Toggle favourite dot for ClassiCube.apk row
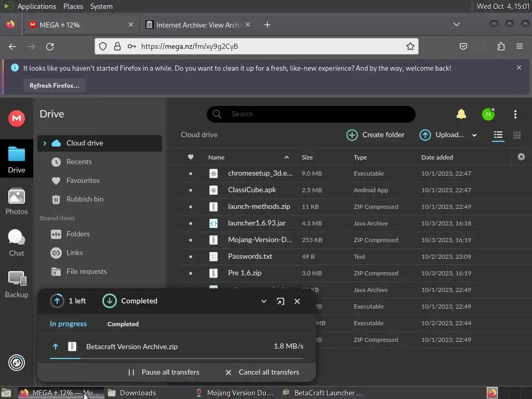The height and width of the screenshot is (399, 532). coord(190,190)
